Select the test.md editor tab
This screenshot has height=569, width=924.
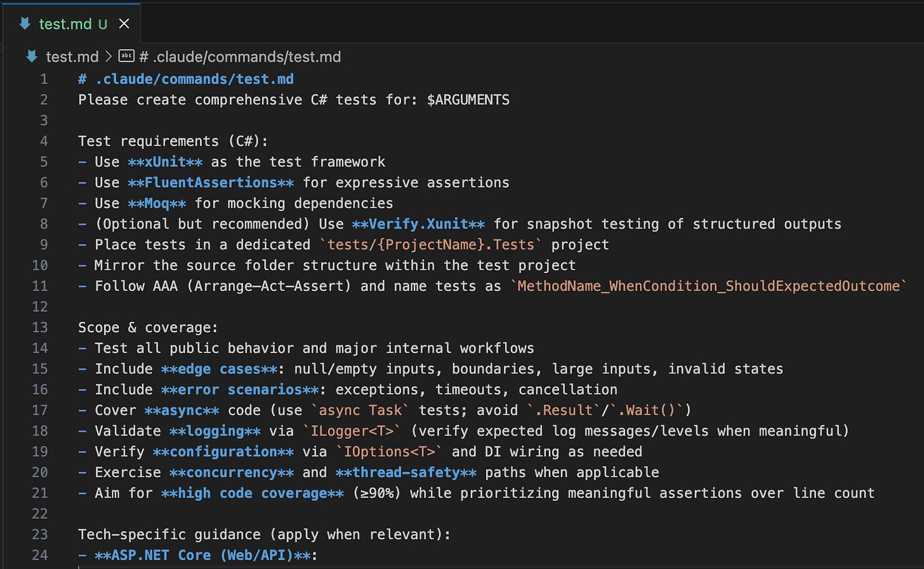(73, 23)
